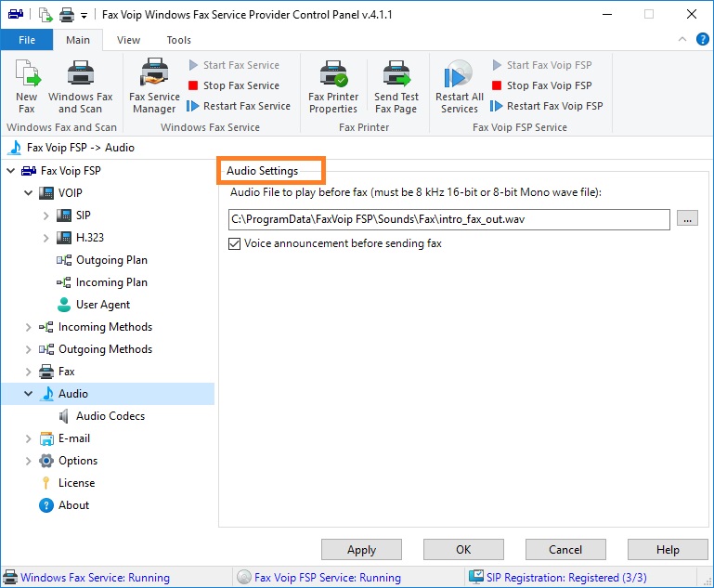Click the Help button
This screenshot has height=588, width=714.
pyautogui.click(x=668, y=550)
